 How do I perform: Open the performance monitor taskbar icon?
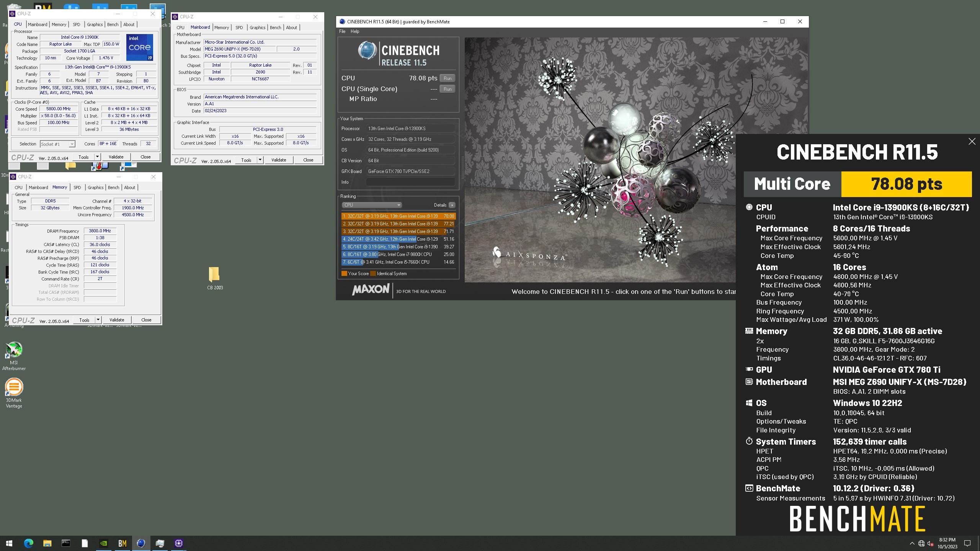(160, 543)
